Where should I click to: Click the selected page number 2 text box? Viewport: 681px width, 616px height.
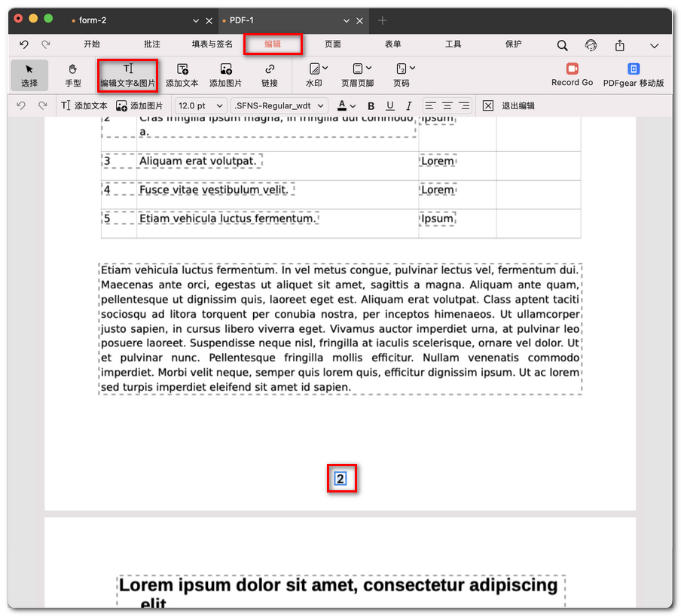click(340, 479)
